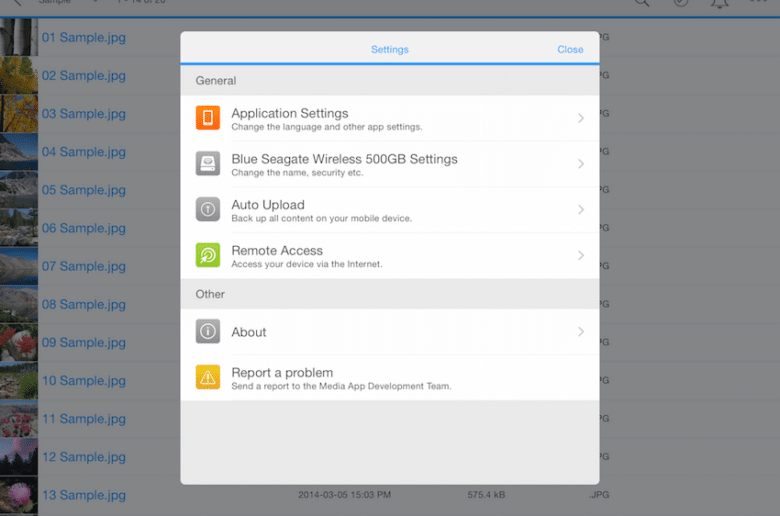Open 13 Sample.jpg in the file list
This screenshot has width=780, height=516.
(x=84, y=495)
